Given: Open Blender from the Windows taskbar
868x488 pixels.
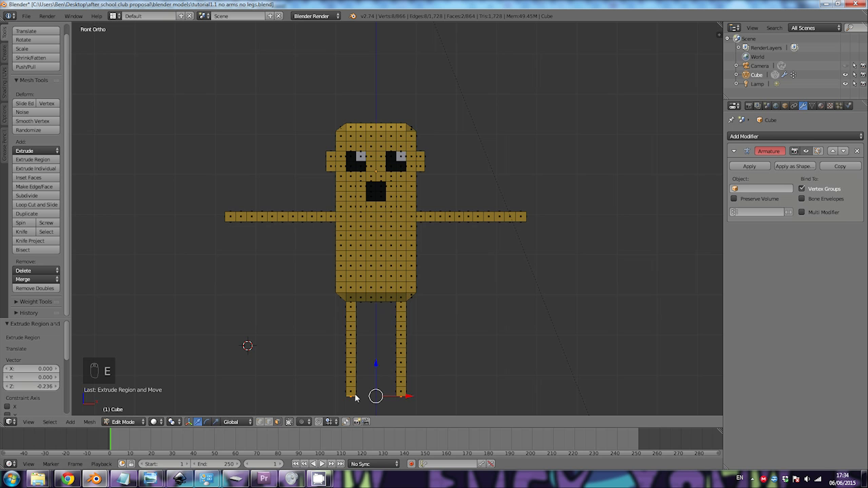Looking at the screenshot, I should click(x=95, y=479).
